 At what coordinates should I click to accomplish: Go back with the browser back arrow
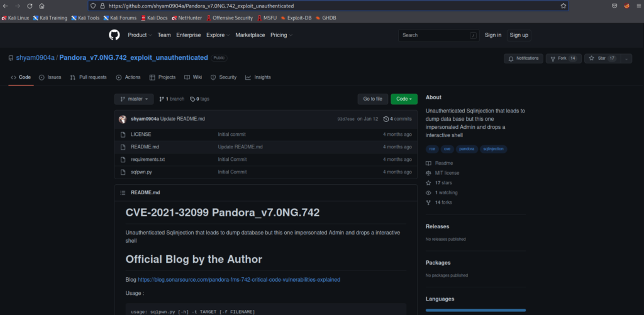(5, 6)
